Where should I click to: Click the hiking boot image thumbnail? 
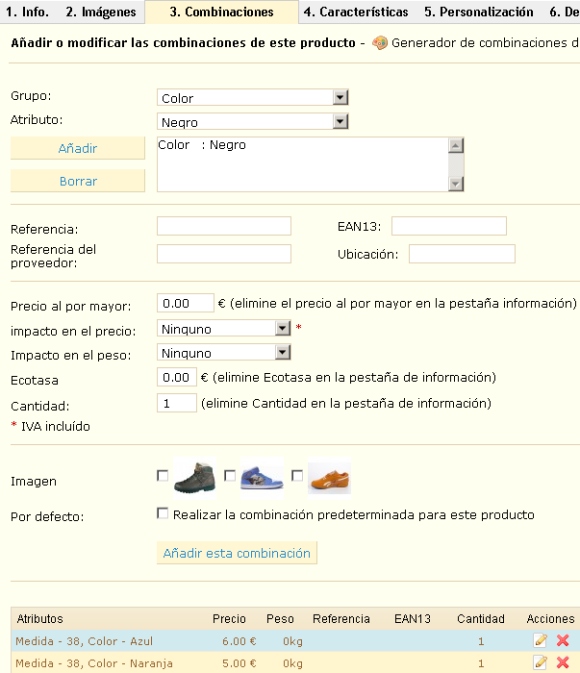(x=194, y=478)
